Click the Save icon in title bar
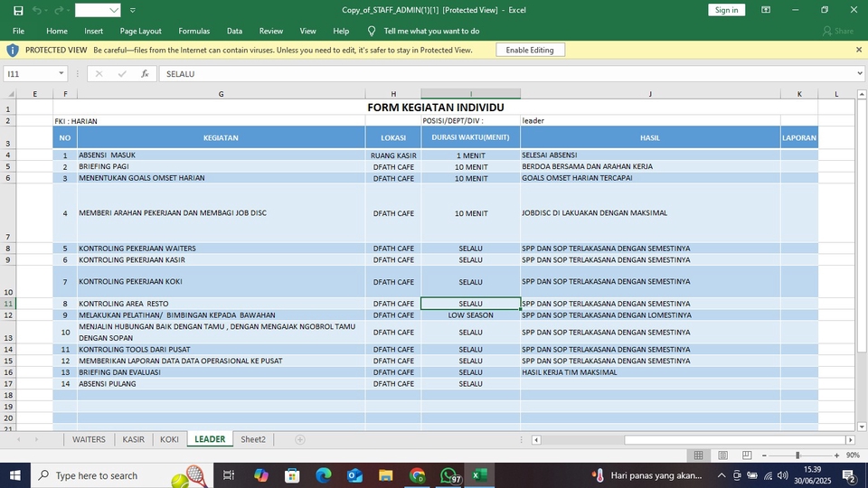868x488 pixels. click(18, 11)
